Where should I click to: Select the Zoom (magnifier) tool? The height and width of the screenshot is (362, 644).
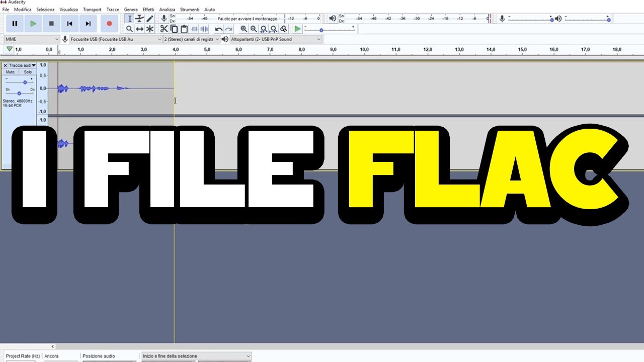[129, 29]
